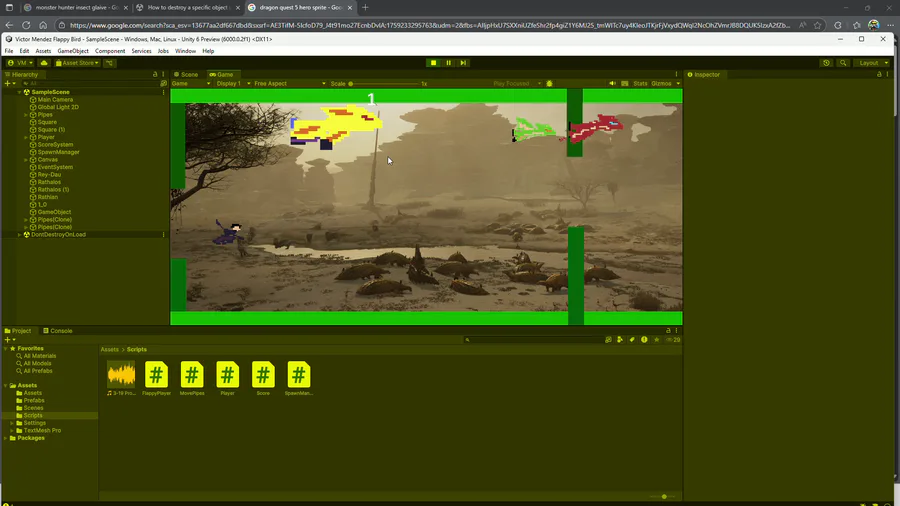Toggle Stats overlay in Game view
Viewport: 900px width, 506px height.
tap(640, 83)
